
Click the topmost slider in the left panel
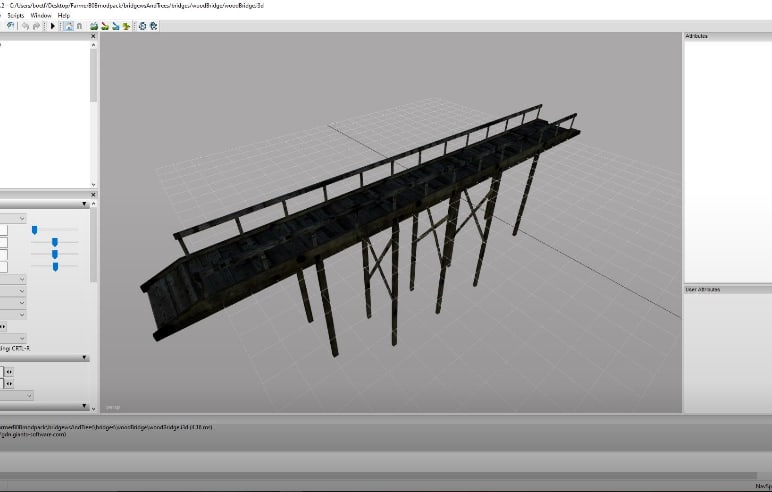tap(34, 230)
